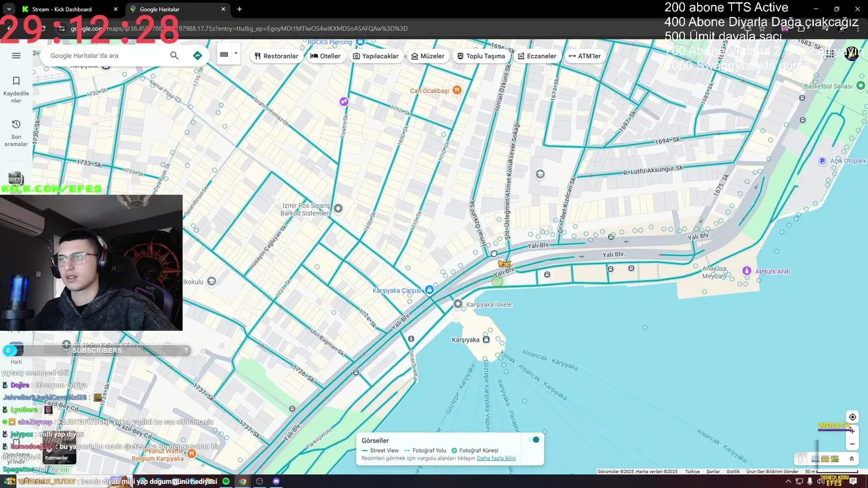Screen dimensions: 868x488
Task: Center map on my location
Action: coord(852,417)
